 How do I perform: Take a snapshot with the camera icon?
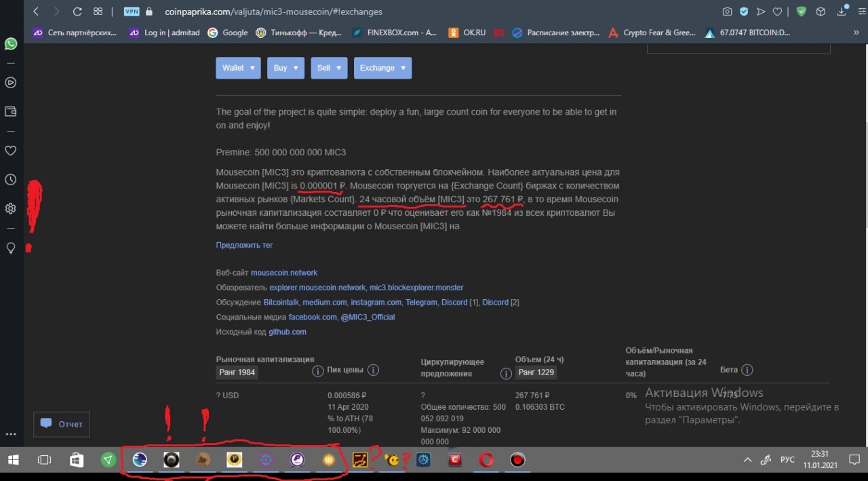coord(727,12)
